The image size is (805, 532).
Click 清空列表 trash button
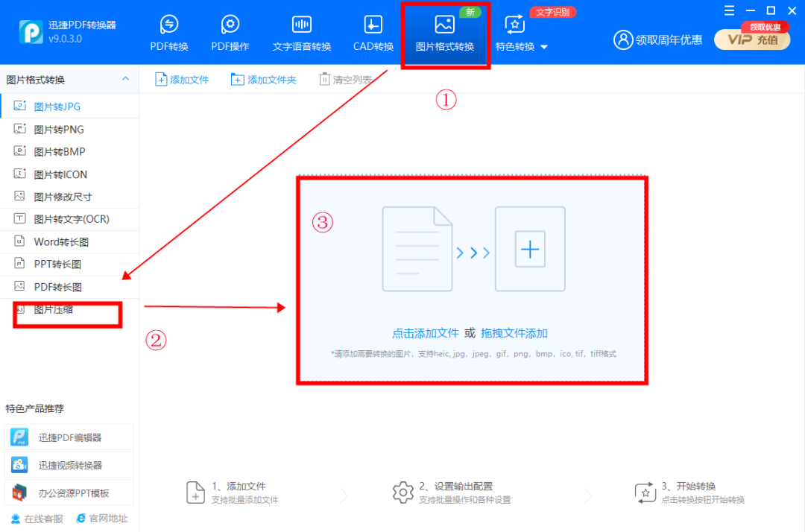click(x=346, y=80)
